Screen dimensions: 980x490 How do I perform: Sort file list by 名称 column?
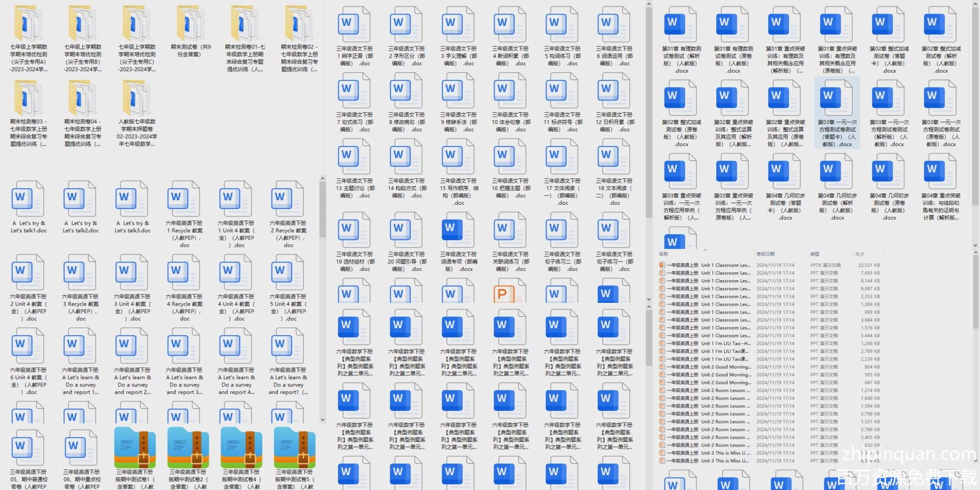tap(664, 254)
